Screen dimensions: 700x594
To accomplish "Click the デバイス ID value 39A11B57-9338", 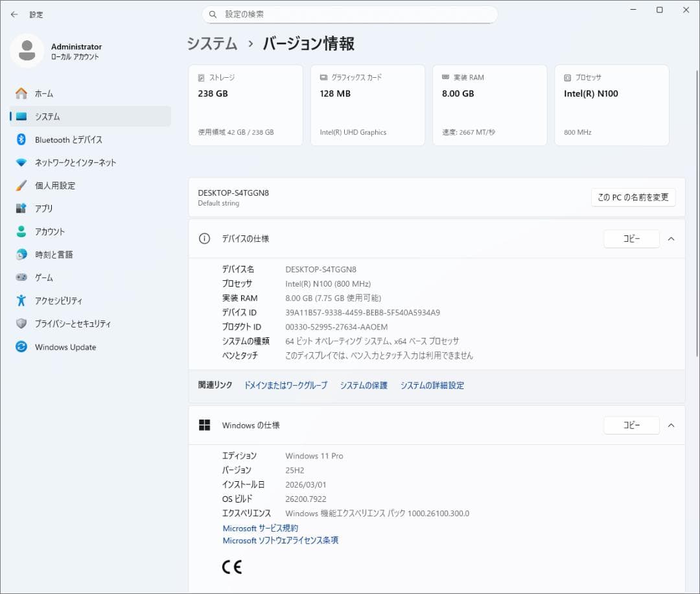I will tap(362, 312).
